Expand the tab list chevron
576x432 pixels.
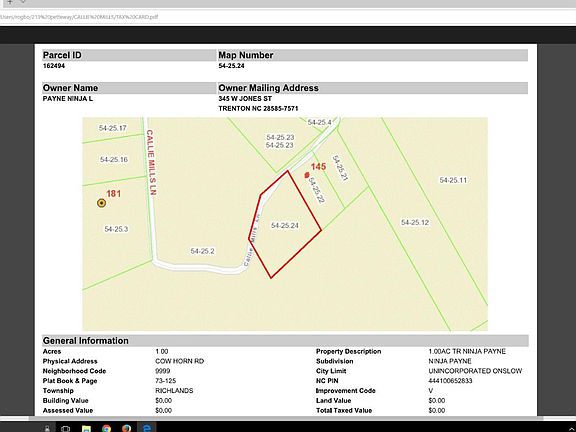click(23, 1)
